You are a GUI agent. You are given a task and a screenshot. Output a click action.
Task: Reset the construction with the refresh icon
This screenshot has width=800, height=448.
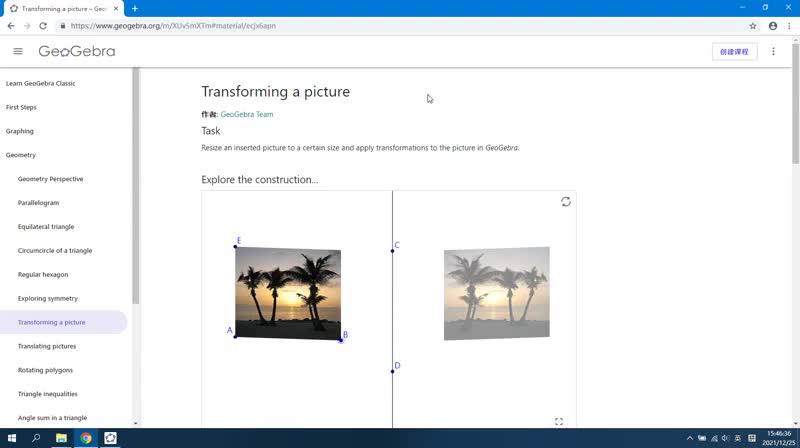point(566,202)
